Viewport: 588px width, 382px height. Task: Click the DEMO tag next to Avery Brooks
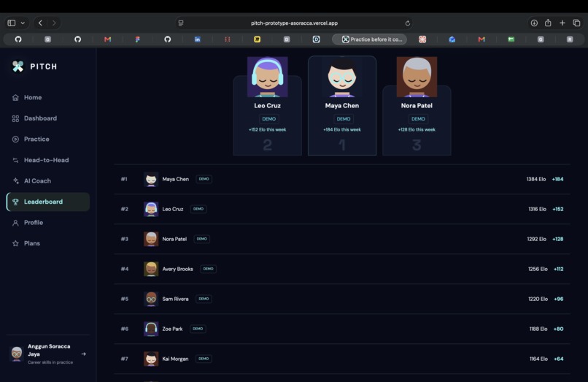coord(208,269)
